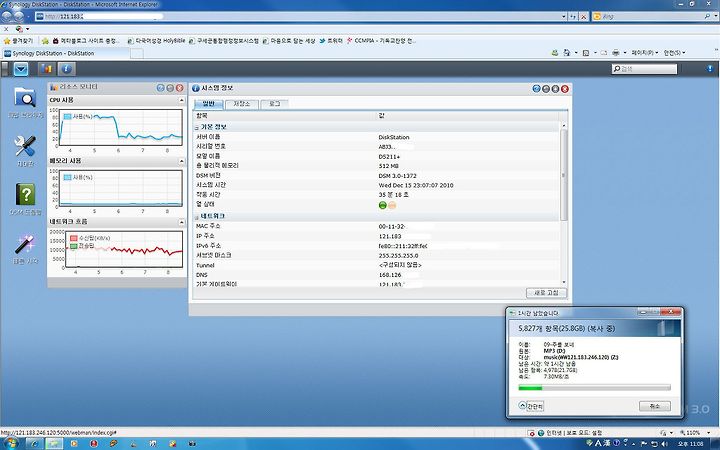
Task: Open the IE page menu dropdown
Action: pyautogui.click(x=644, y=53)
